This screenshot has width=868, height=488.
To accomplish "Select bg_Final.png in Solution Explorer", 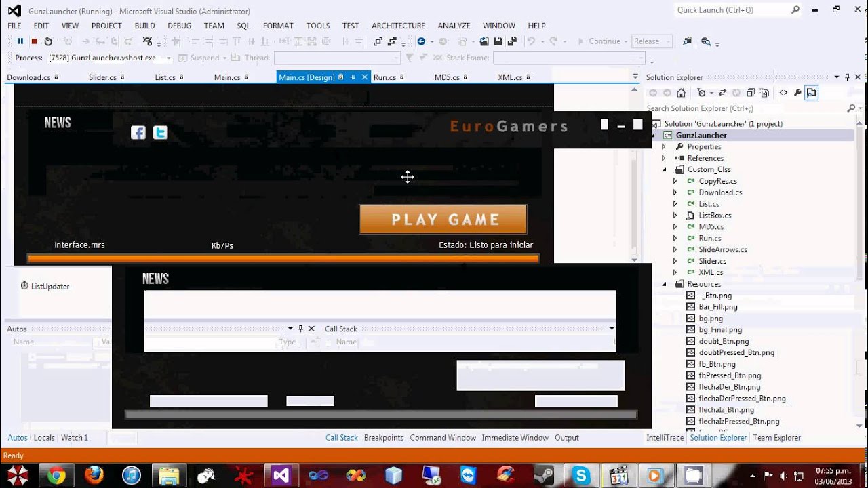I will (x=720, y=330).
